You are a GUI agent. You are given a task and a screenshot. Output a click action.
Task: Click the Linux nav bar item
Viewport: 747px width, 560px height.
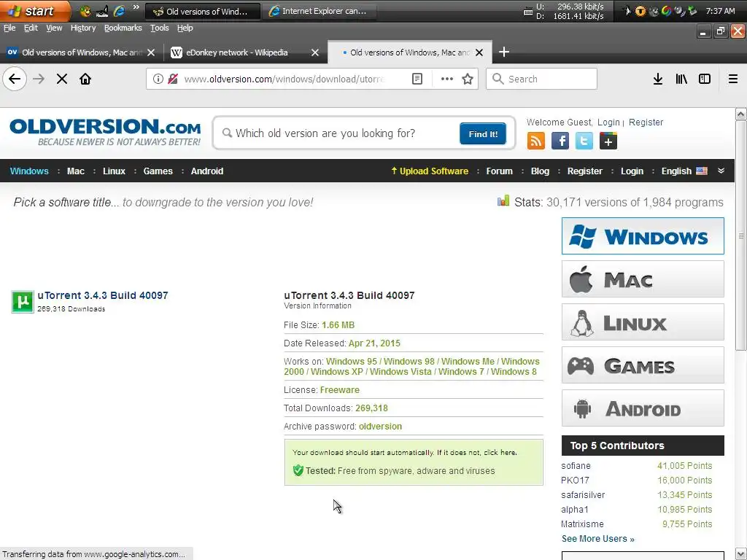point(114,171)
